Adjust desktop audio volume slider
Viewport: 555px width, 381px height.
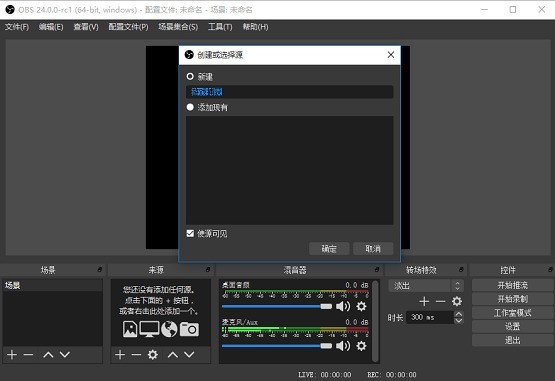[277, 306]
